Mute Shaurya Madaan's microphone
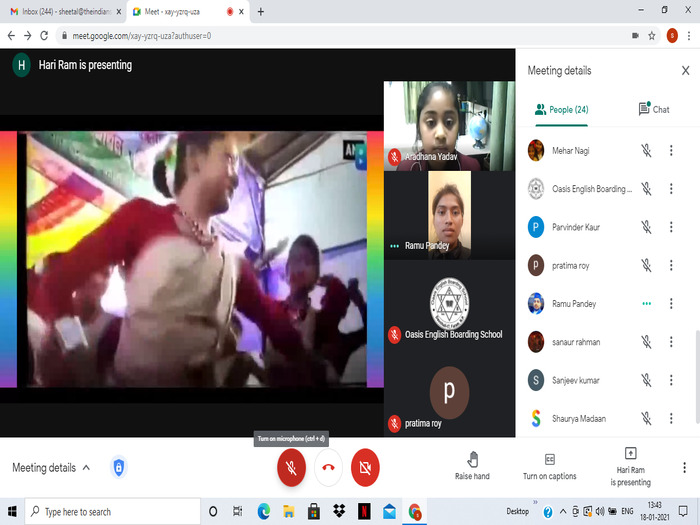Screen dimensions: 700x525 (646, 418)
